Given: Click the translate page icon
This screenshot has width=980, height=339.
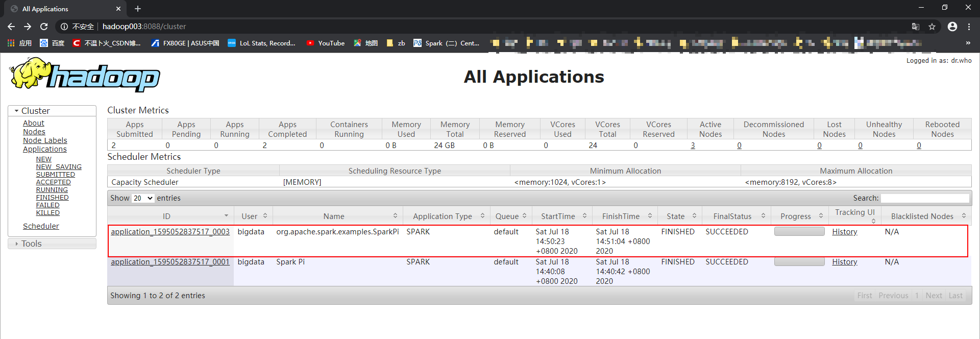Looking at the screenshot, I should click(x=916, y=27).
